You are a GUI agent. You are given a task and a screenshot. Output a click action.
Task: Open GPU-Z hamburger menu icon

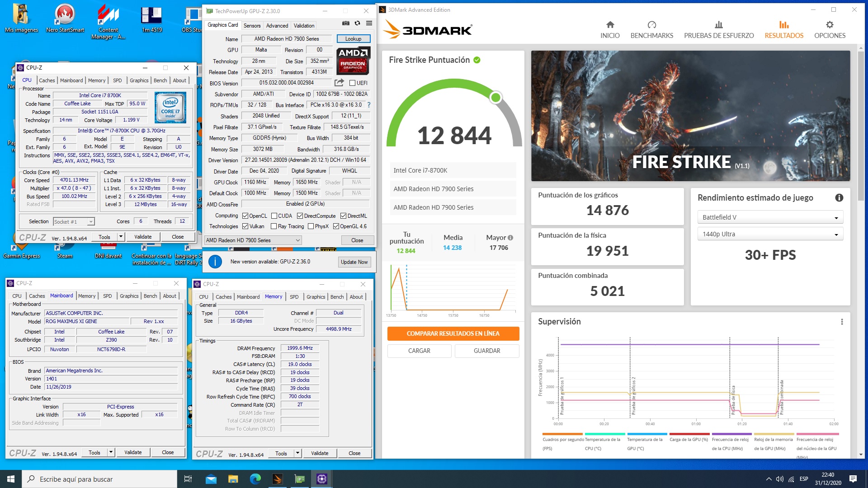point(369,23)
